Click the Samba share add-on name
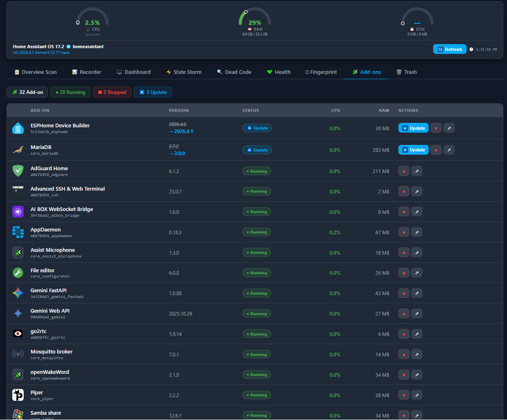Image resolution: width=507 pixels, height=420 pixels. coord(46,413)
